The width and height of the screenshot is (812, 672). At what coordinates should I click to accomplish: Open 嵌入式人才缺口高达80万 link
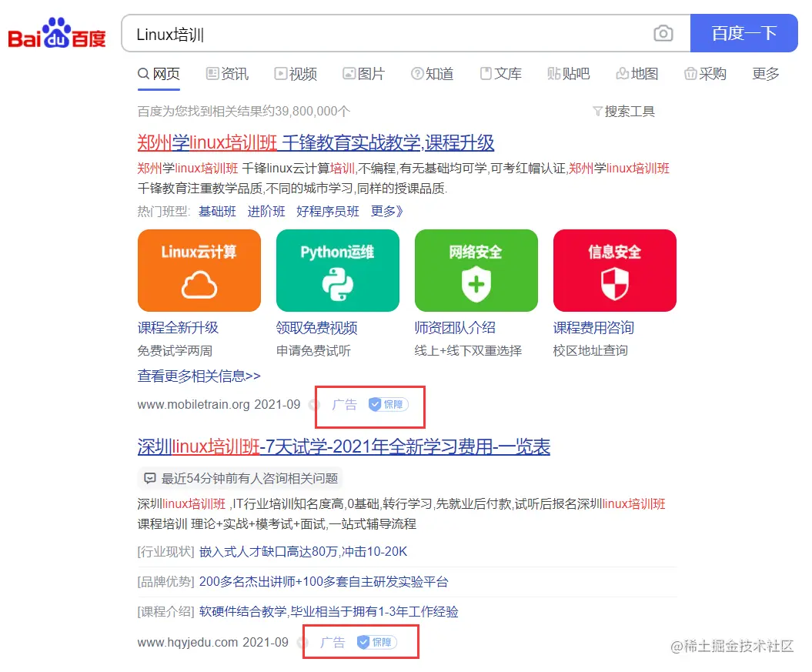(303, 551)
